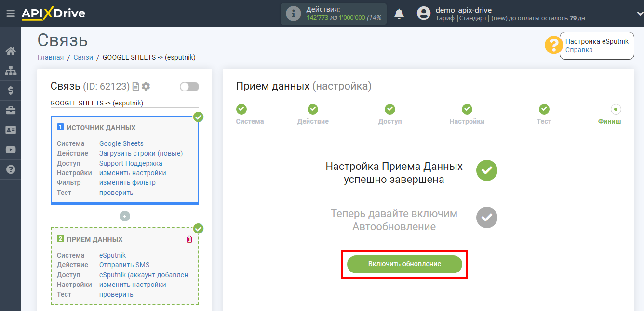Click the text Теперь давайте включим Автообновление
The height and width of the screenshot is (311, 644).
pyautogui.click(x=394, y=220)
